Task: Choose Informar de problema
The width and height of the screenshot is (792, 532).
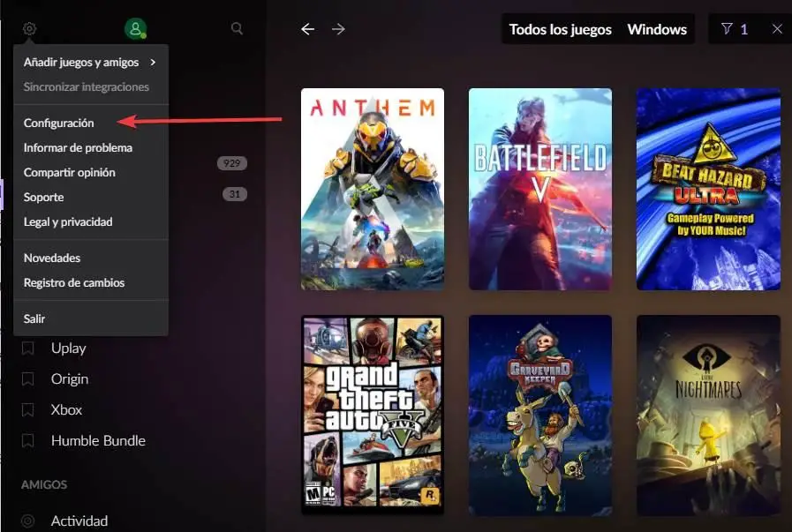Action: 91,148
